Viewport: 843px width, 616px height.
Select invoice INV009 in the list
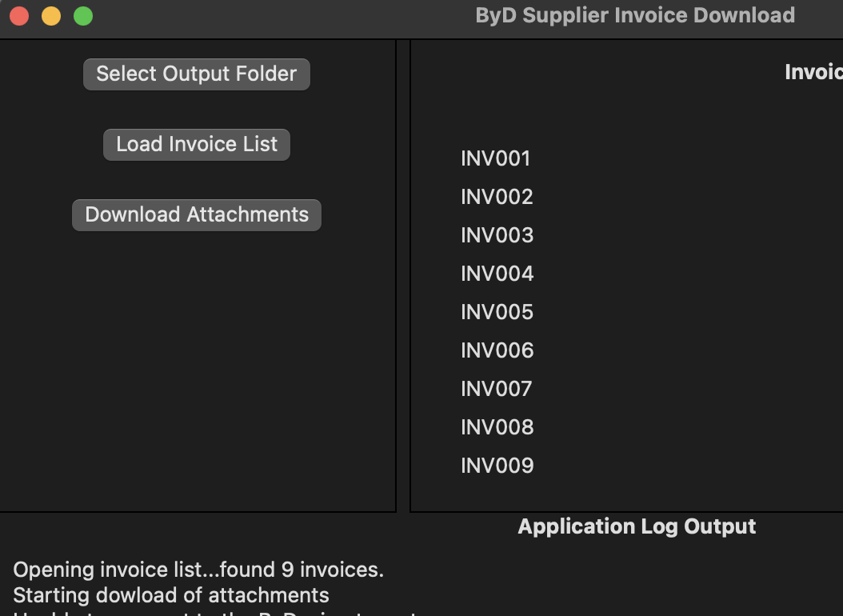coord(497,465)
